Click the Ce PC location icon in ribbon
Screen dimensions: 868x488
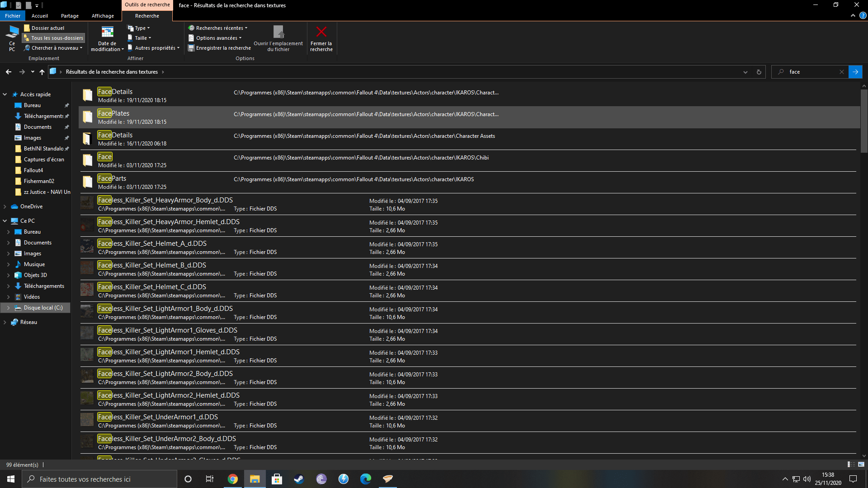[x=12, y=38]
